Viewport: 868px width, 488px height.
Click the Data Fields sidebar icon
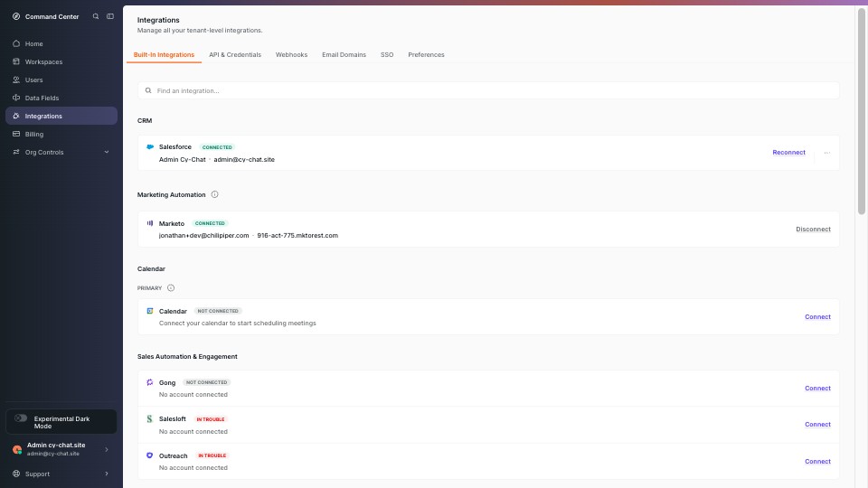tap(16, 98)
